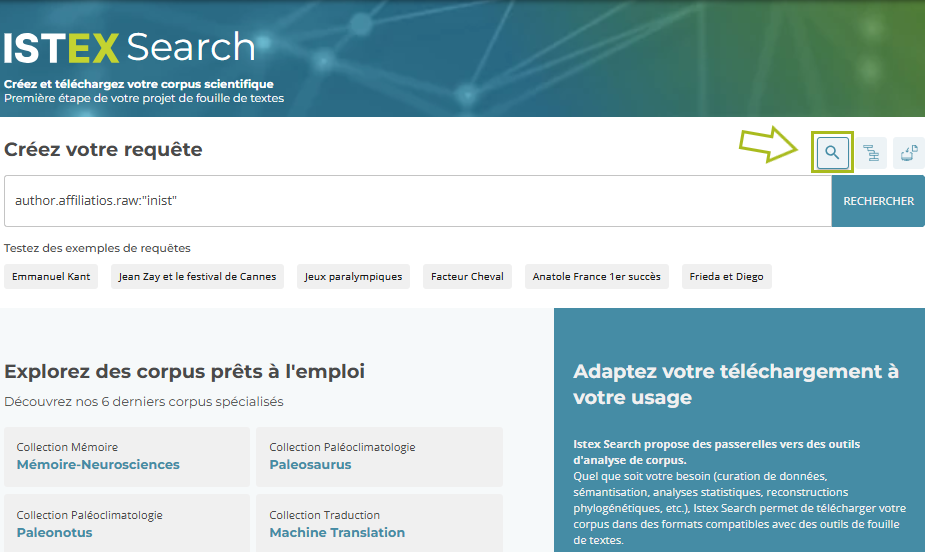
Task: Pick the Facteur Cheval example query
Action: coord(468,277)
